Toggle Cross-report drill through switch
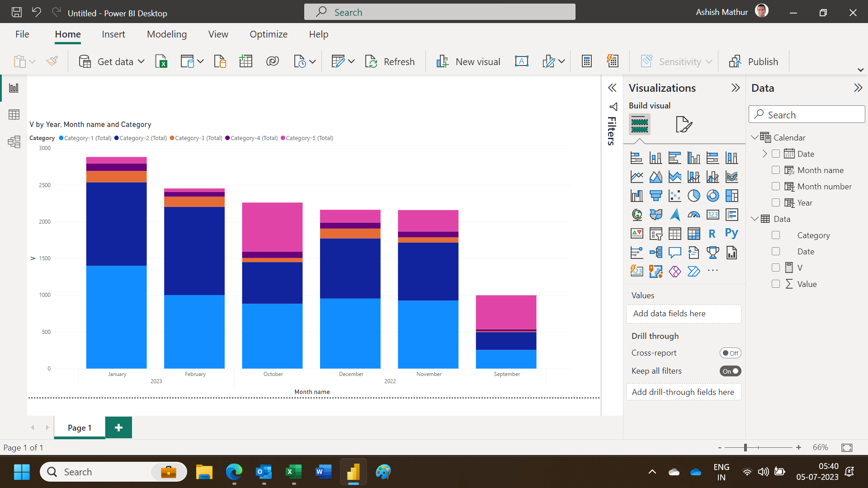Image resolution: width=868 pixels, height=488 pixels. tap(730, 353)
